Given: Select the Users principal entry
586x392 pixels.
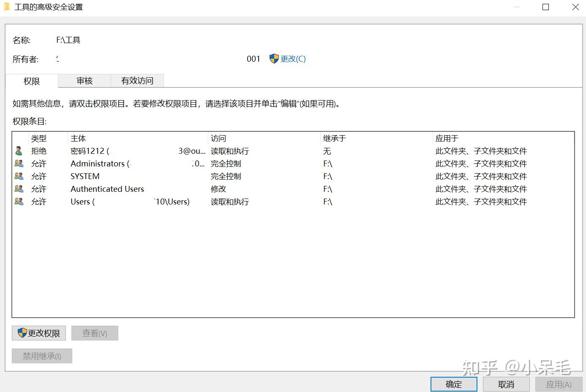Looking at the screenshot, I should (130, 201).
